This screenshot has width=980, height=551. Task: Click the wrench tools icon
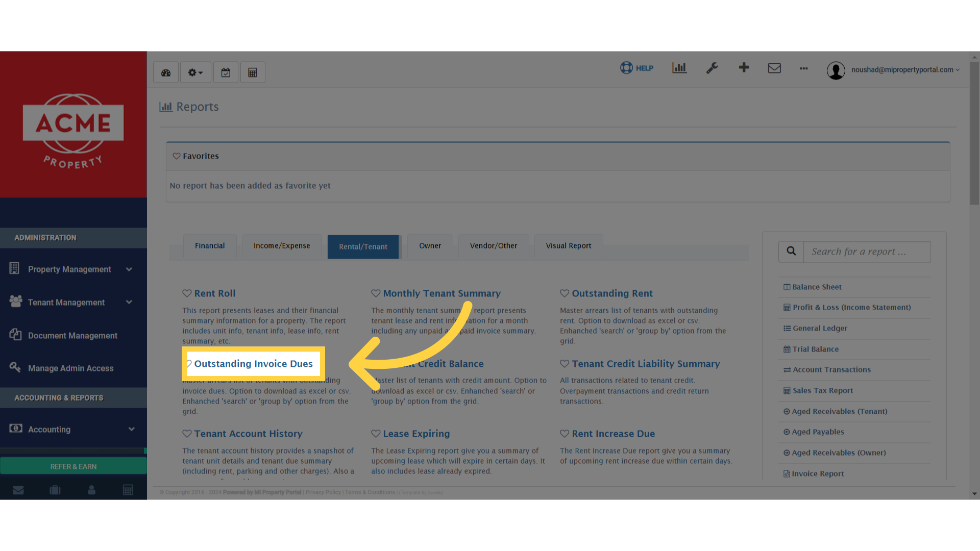pyautogui.click(x=712, y=68)
